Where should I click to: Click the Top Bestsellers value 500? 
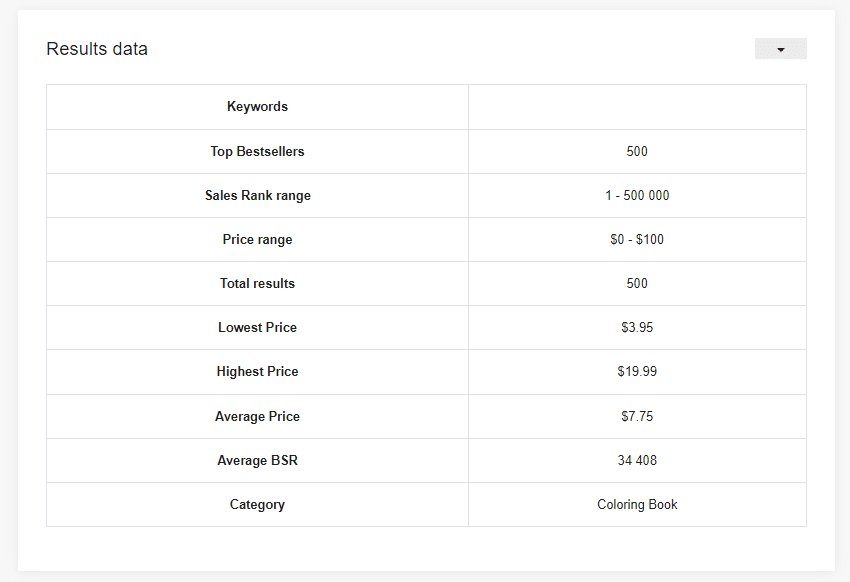(637, 151)
